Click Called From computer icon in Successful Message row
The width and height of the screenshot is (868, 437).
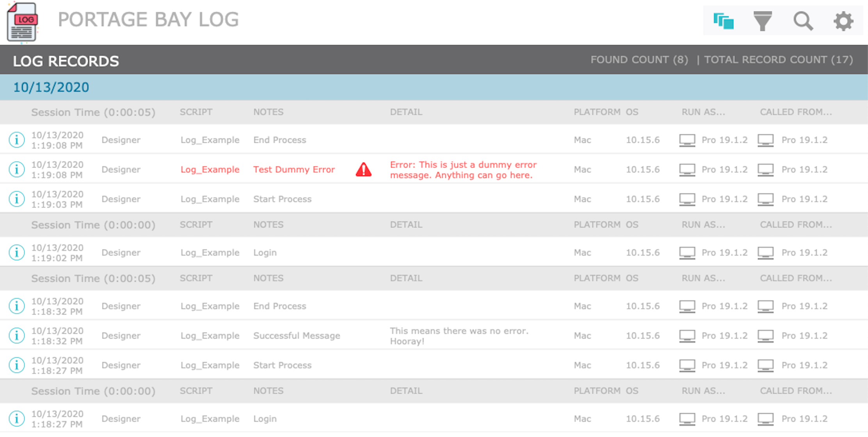coord(766,336)
